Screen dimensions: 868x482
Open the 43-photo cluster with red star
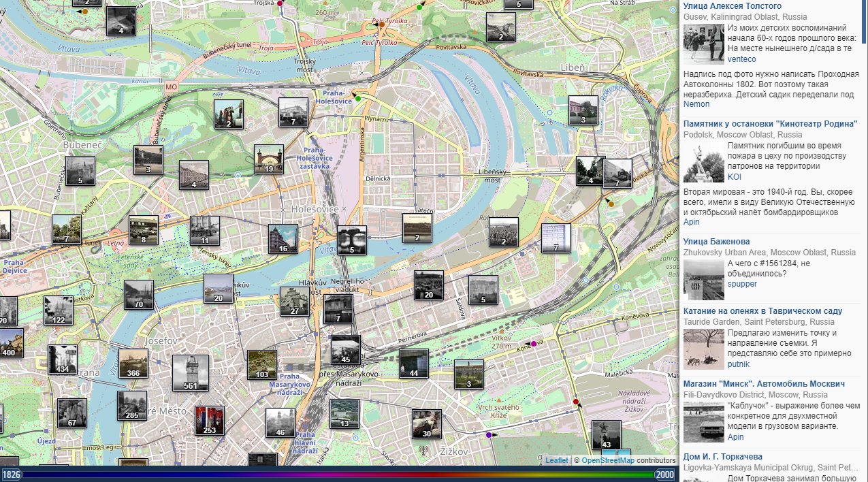(x=607, y=435)
